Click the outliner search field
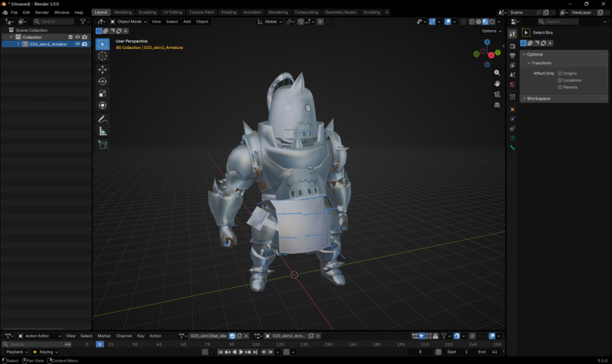The width and height of the screenshot is (612, 364). 54,22
